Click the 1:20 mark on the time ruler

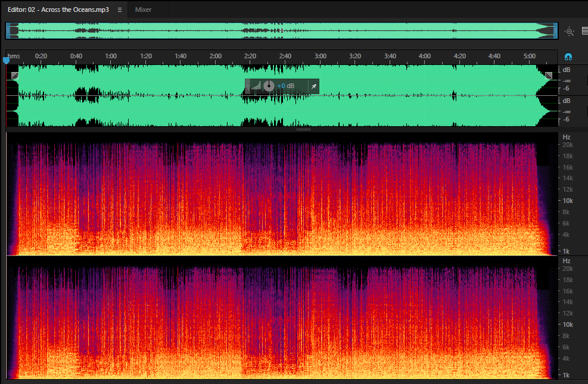[x=146, y=56]
